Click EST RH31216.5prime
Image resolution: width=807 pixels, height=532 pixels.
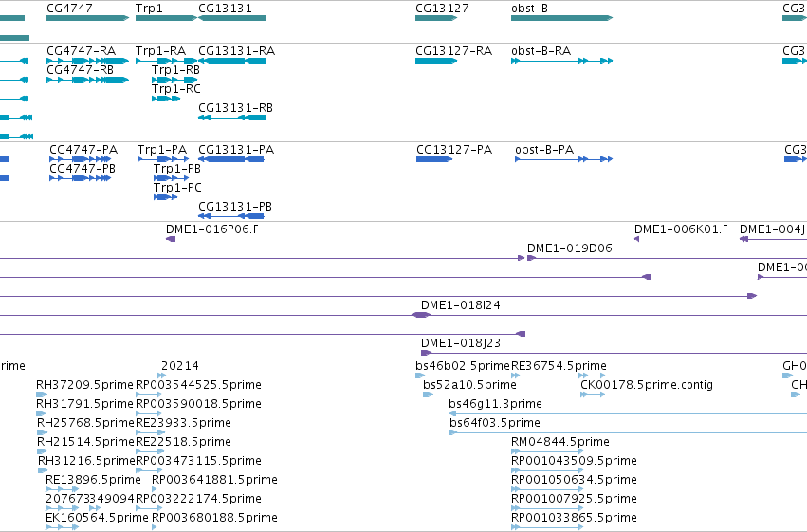point(43,470)
